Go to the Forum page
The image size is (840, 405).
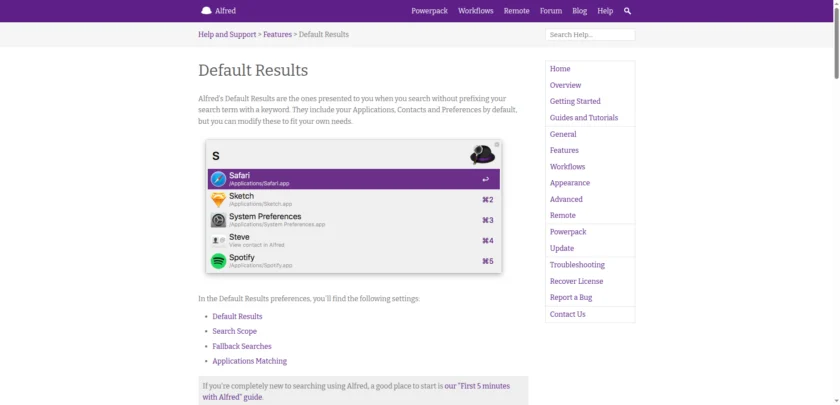pyautogui.click(x=550, y=11)
